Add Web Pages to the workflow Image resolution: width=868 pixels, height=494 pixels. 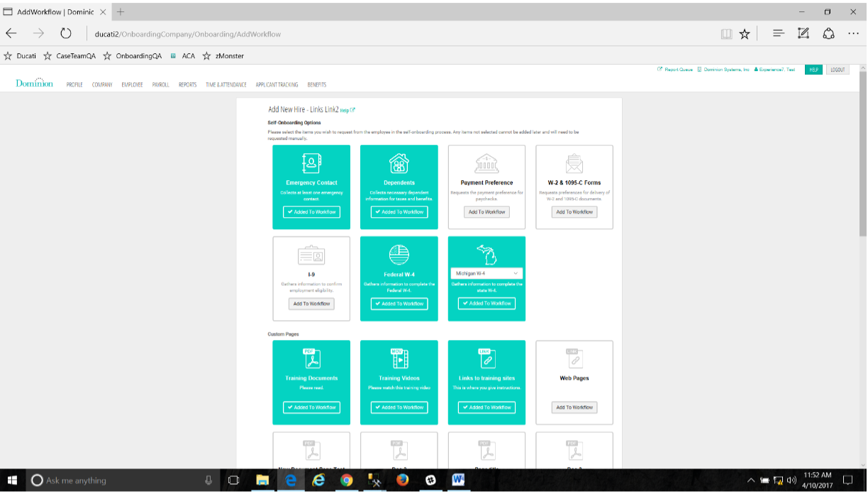[574, 407]
